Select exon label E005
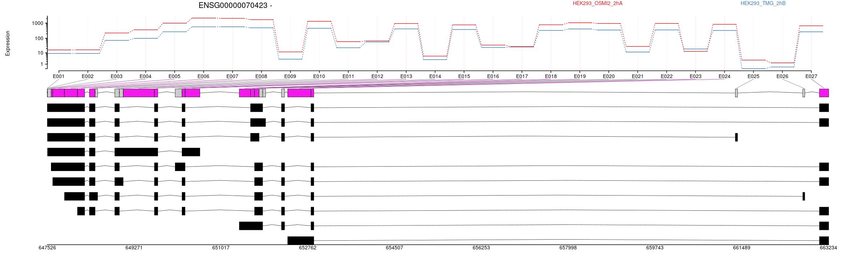 [174, 77]
